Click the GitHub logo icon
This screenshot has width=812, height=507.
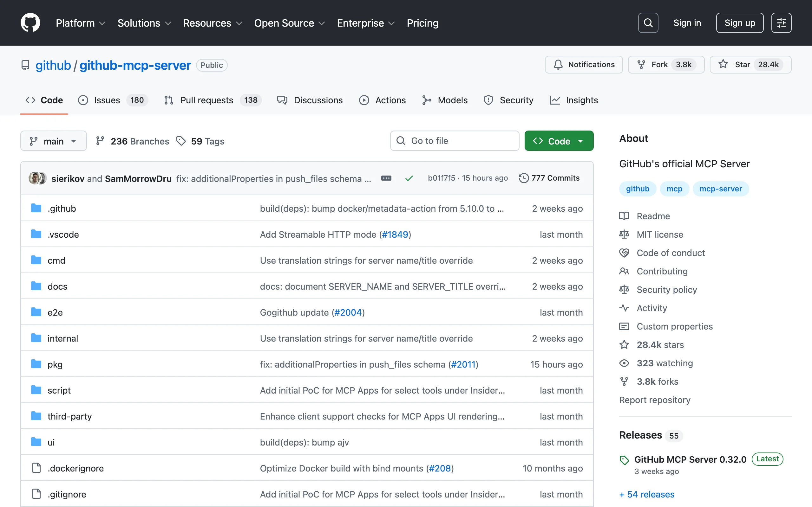point(30,23)
